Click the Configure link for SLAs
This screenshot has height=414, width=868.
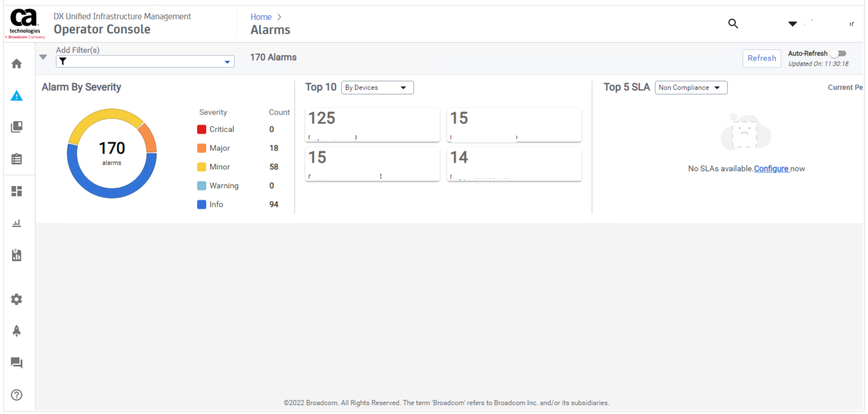771,169
